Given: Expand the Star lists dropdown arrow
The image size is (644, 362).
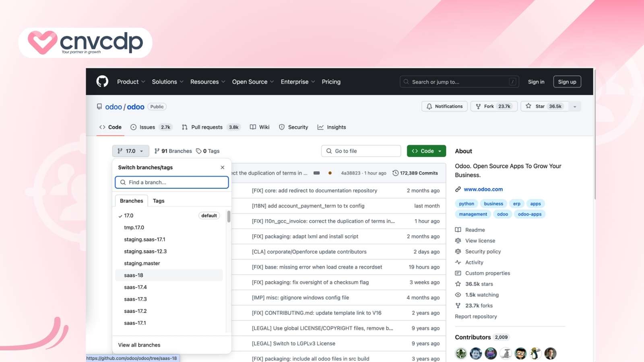Looking at the screenshot, I should [575, 107].
